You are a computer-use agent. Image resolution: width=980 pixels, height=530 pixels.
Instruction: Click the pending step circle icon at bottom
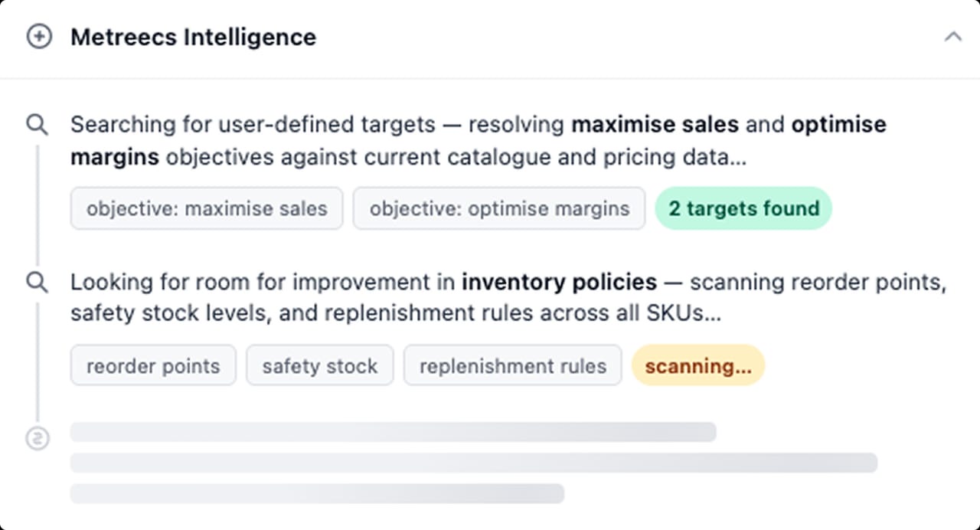click(x=38, y=438)
